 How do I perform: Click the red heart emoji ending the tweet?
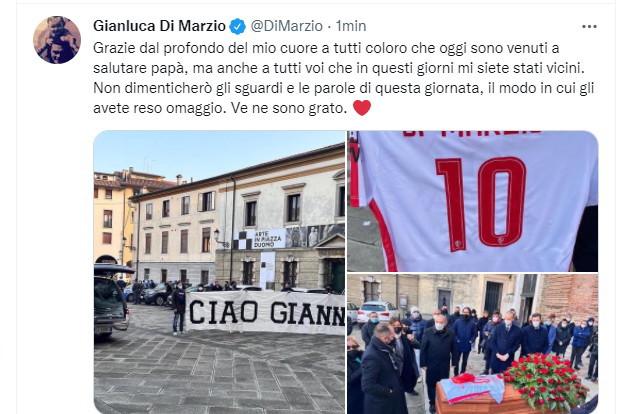[362, 108]
